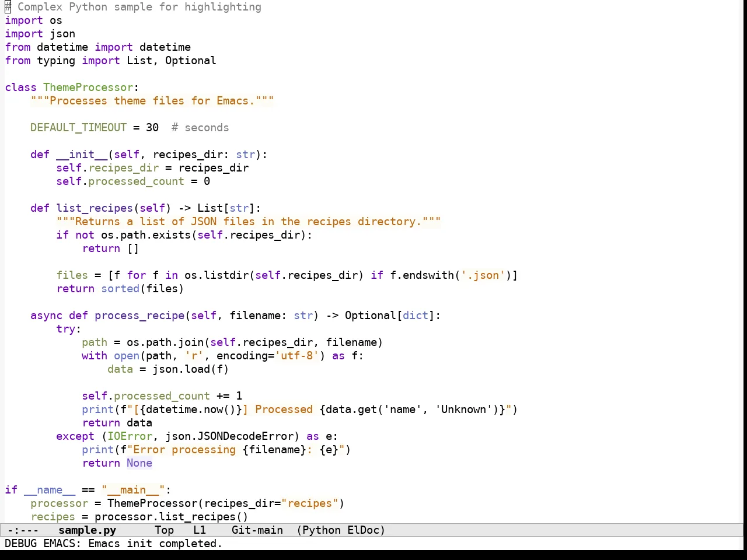This screenshot has width=747, height=560.
Task: Click the 'async' keyword
Action: coord(46,316)
